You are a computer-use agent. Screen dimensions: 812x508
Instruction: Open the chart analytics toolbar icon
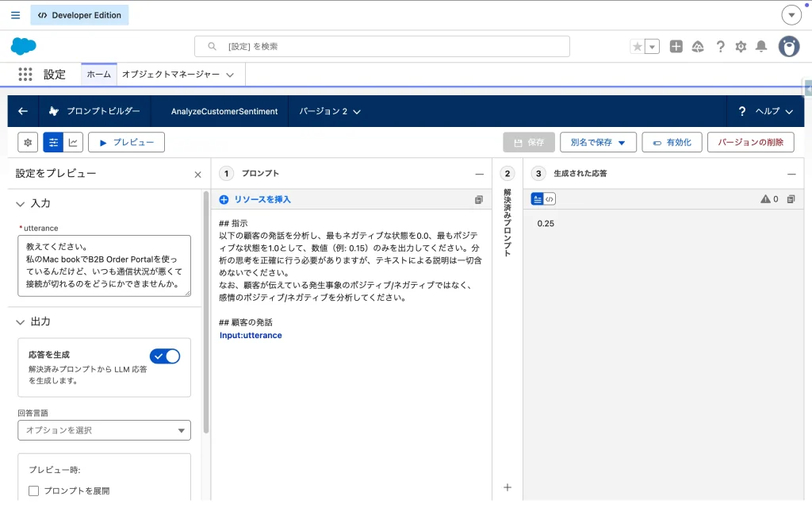(73, 142)
